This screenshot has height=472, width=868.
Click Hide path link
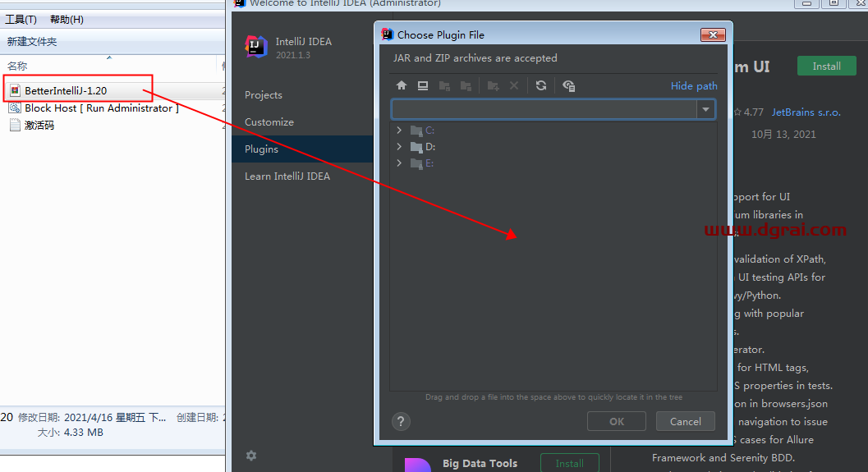coord(694,85)
